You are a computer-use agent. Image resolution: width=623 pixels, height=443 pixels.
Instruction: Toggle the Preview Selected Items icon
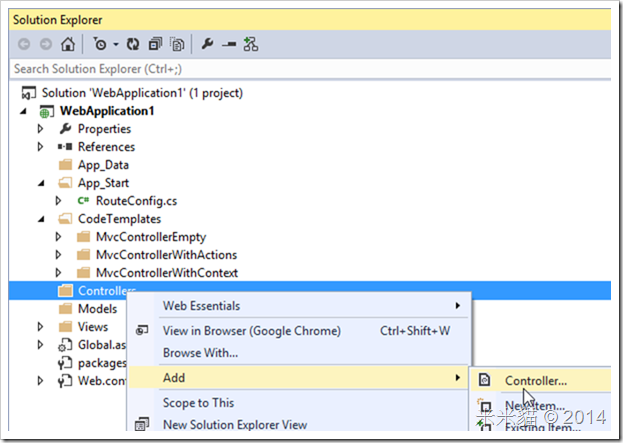(229, 44)
